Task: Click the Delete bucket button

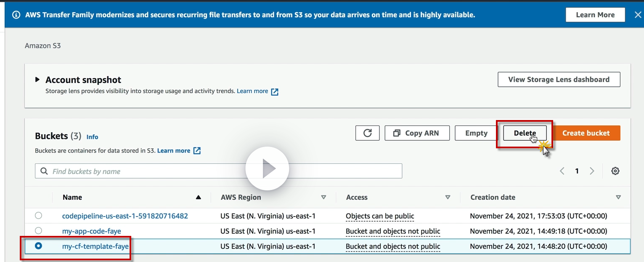Action: tap(525, 133)
